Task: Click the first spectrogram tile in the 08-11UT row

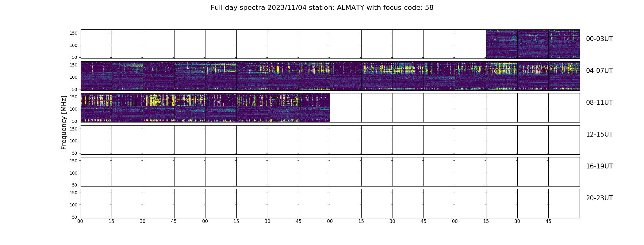Action: 96,108
